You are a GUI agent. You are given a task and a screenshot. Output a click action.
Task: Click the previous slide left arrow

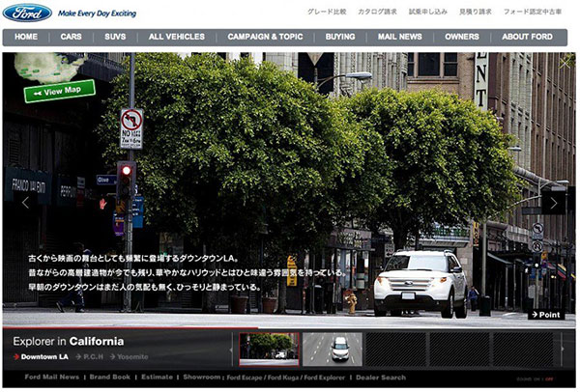click(x=25, y=203)
